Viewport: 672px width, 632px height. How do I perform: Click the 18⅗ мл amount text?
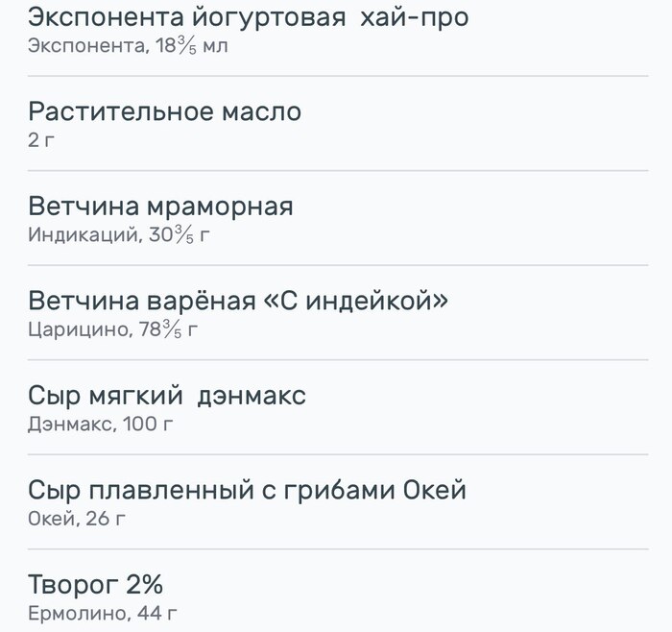tap(192, 45)
